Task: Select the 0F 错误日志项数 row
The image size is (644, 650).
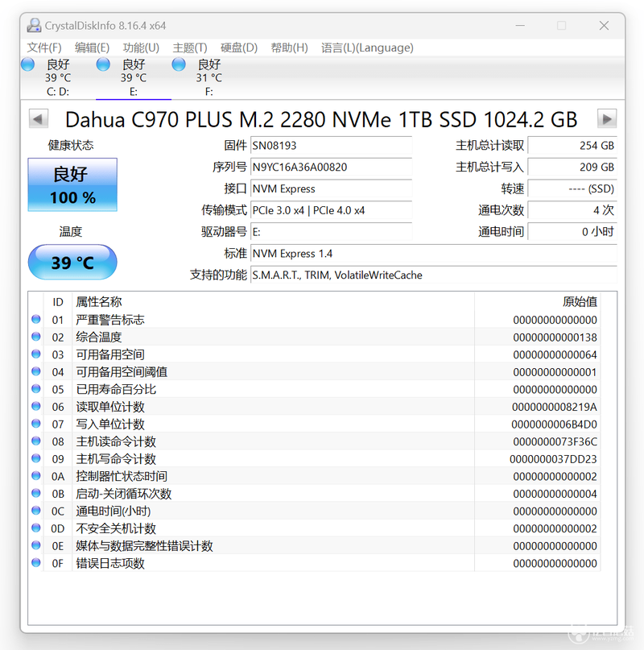Action: click(x=315, y=563)
